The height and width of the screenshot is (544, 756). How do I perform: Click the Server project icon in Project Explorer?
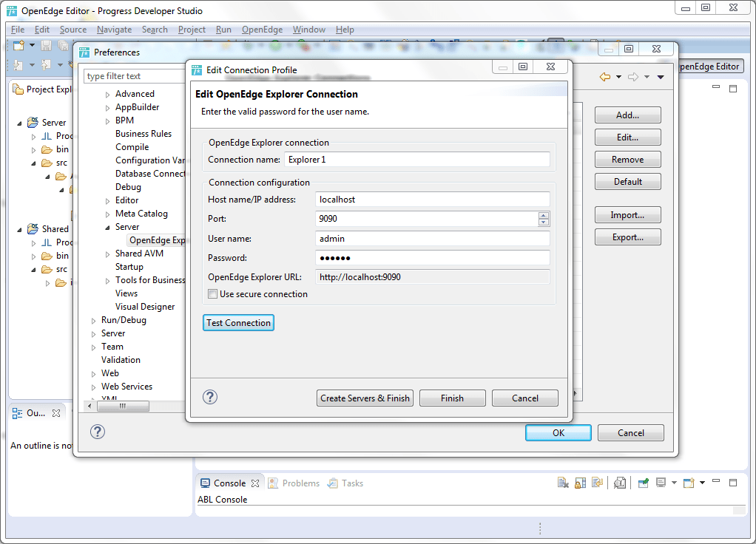click(x=33, y=122)
